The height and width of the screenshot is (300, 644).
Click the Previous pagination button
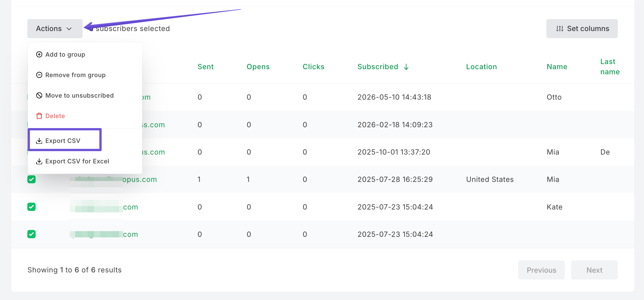click(542, 270)
